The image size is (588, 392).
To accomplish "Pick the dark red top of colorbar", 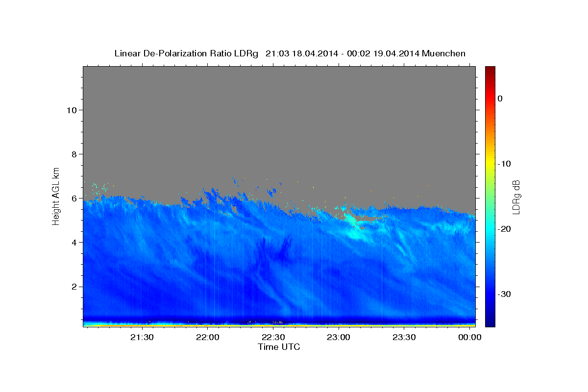I will tap(490, 71).
